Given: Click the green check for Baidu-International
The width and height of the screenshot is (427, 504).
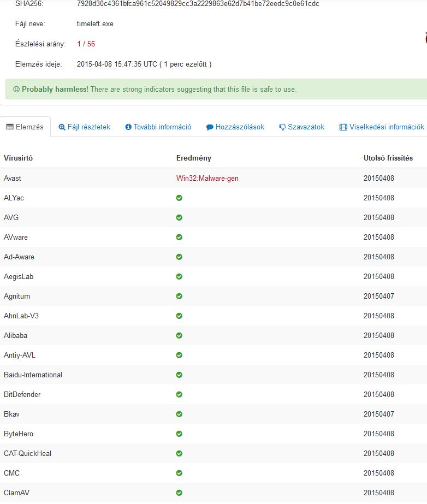Looking at the screenshot, I should (179, 375).
